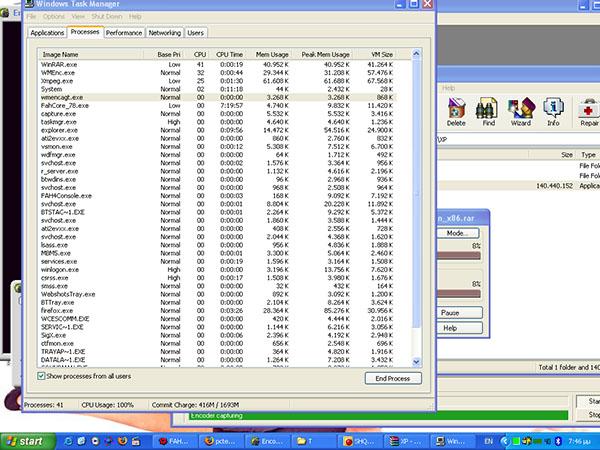The width and height of the screenshot is (600, 450).
Task: Sort by Mem Usage column header
Action: pyautogui.click(x=269, y=55)
